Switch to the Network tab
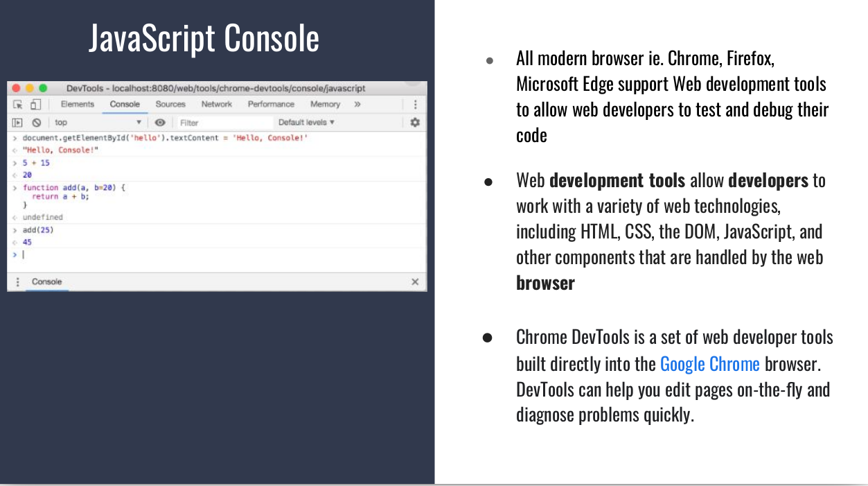Screen dimensions: 868x486 [216, 105]
